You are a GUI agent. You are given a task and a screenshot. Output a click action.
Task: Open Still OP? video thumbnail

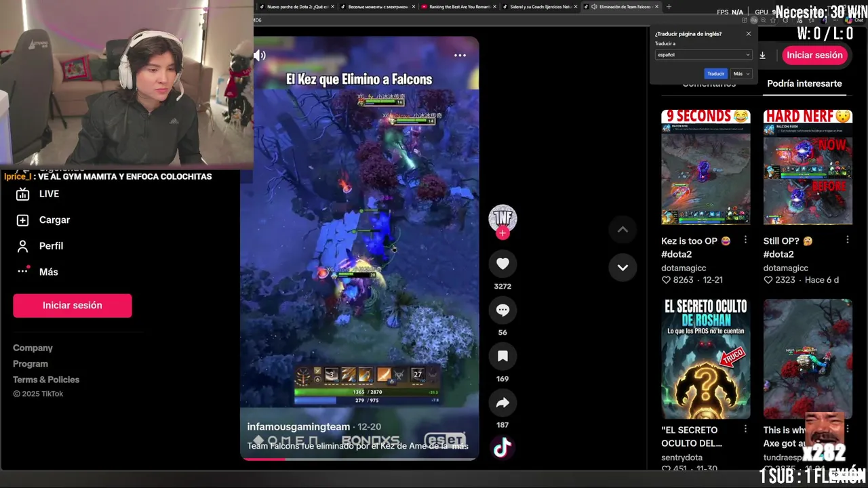coord(808,167)
